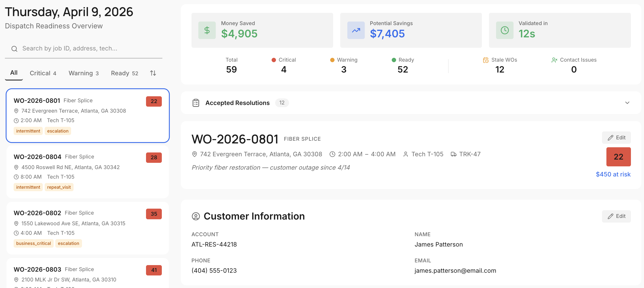Expand the Accepted Resolutions chevron
This screenshot has height=288, width=644.
pyautogui.click(x=627, y=103)
